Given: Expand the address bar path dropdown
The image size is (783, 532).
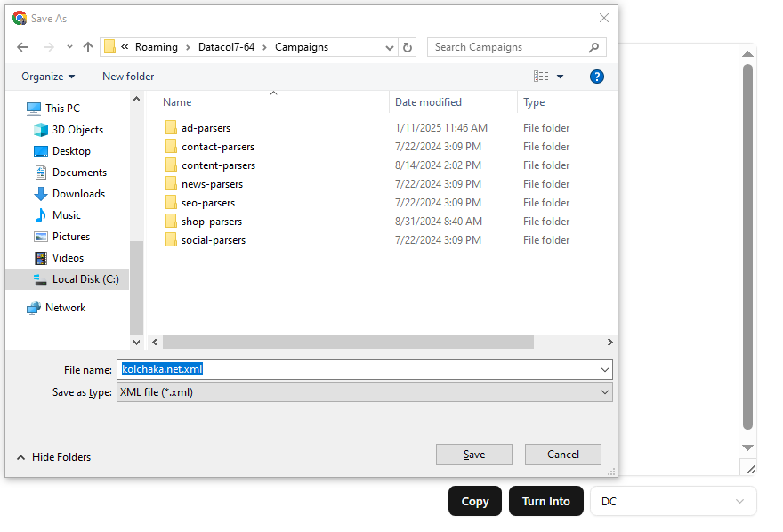Looking at the screenshot, I should (x=390, y=47).
